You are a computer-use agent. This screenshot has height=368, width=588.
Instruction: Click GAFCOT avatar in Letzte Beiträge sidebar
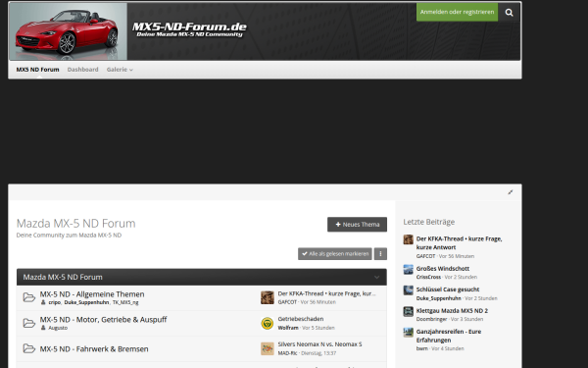click(x=408, y=239)
